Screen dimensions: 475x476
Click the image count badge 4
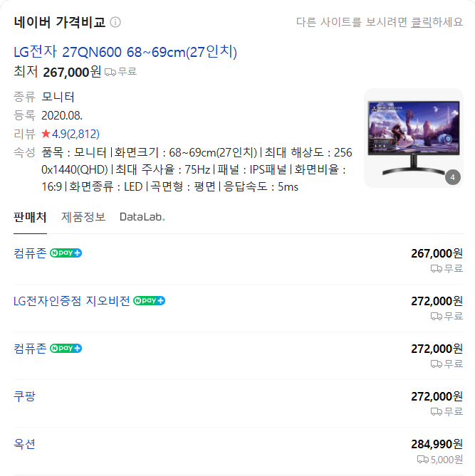(x=452, y=177)
